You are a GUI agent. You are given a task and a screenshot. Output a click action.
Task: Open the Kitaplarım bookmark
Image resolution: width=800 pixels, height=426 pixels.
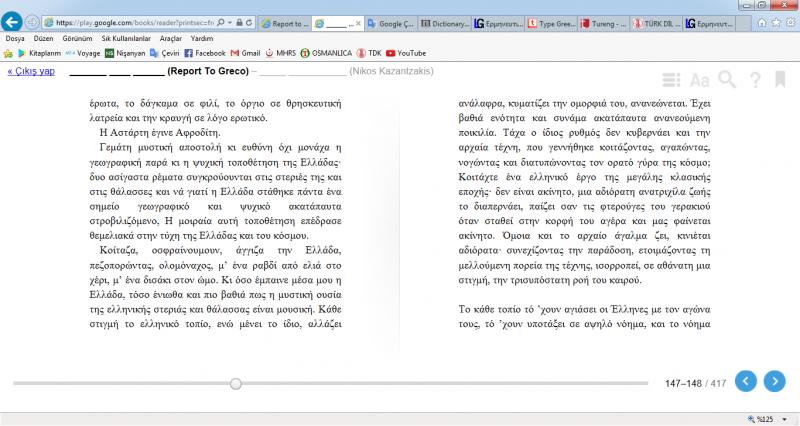[39, 53]
